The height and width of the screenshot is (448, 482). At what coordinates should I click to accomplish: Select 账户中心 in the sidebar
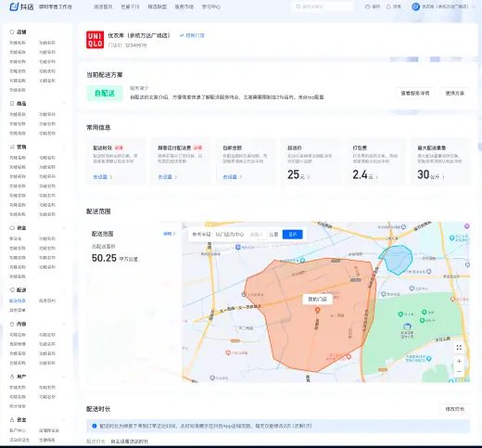(18, 430)
